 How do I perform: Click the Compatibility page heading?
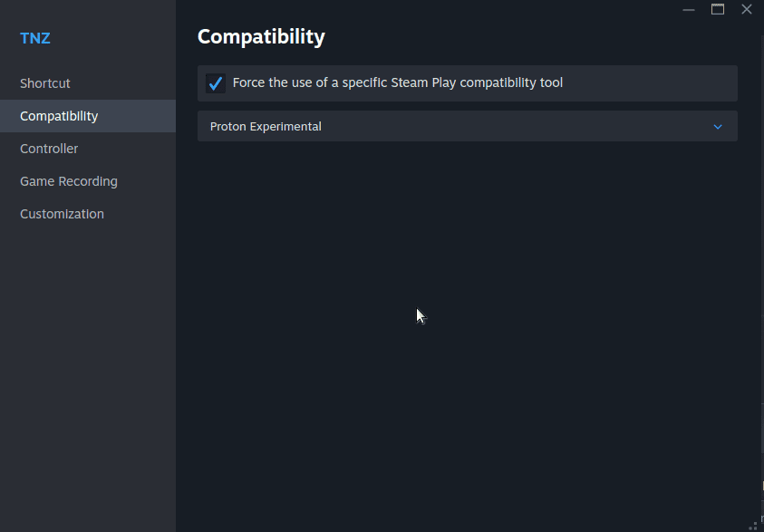(261, 37)
